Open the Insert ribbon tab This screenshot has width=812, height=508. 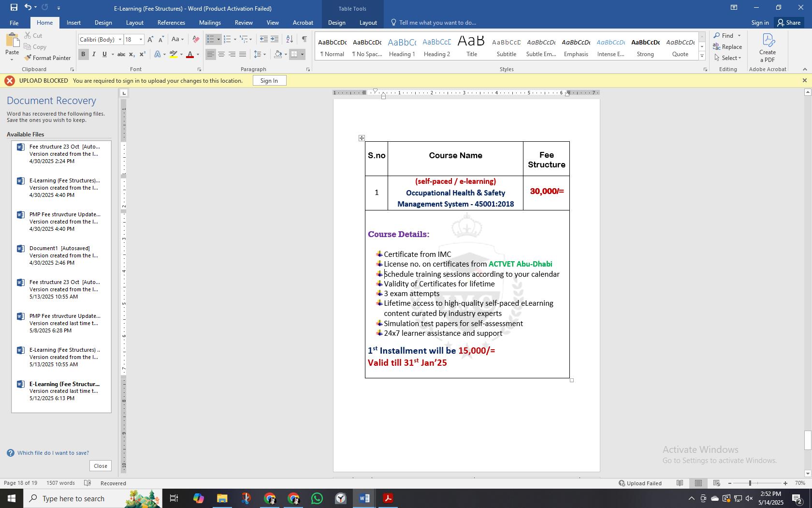point(73,23)
